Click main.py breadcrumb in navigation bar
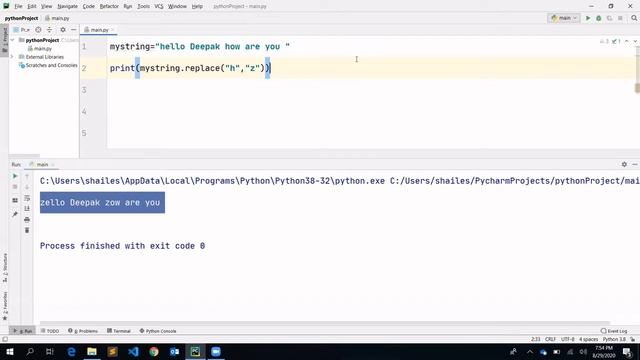This screenshot has height=360, width=640. pos(57,18)
